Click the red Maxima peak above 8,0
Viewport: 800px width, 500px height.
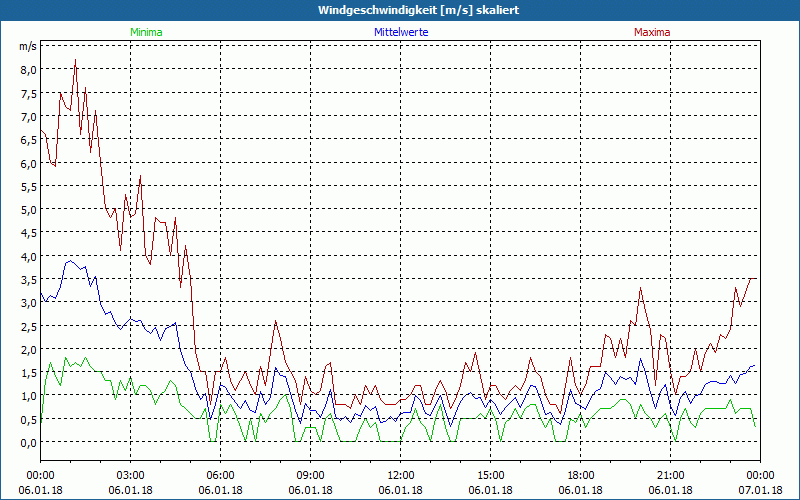click(76, 60)
